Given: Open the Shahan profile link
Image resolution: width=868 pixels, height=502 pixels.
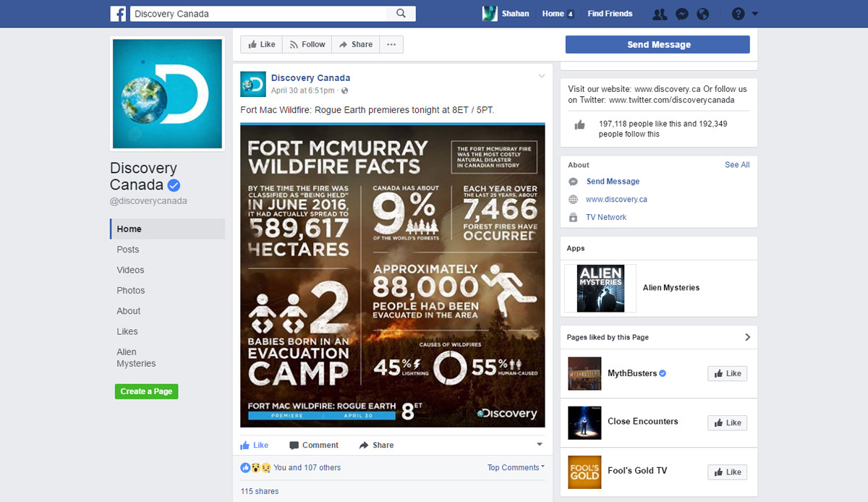Looking at the screenshot, I should coord(515,14).
